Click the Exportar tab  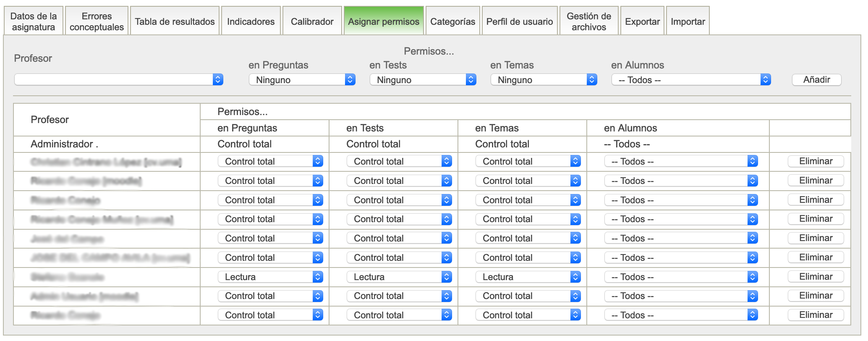click(x=642, y=21)
